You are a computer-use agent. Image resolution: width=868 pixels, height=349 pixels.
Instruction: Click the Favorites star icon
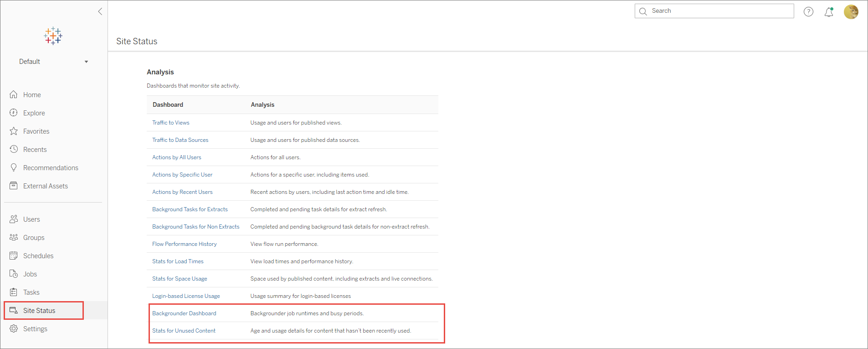pos(14,131)
